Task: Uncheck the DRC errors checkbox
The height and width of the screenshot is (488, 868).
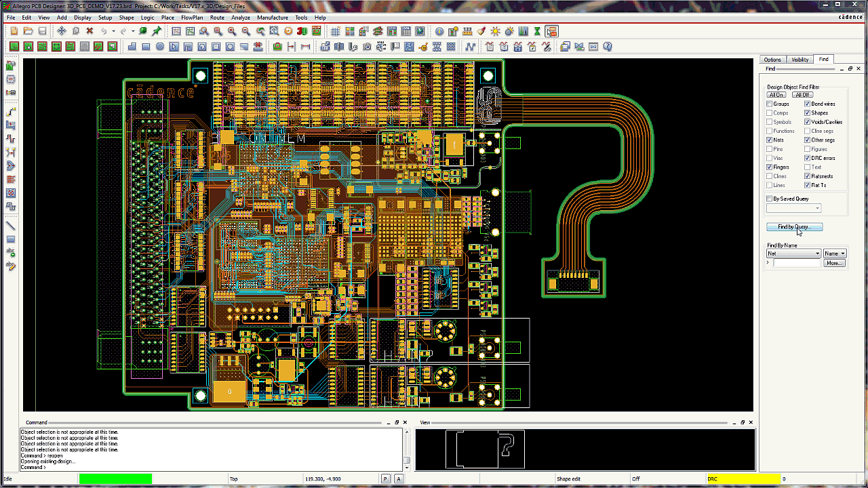Action: pyautogui.click(x=808, y=158)
